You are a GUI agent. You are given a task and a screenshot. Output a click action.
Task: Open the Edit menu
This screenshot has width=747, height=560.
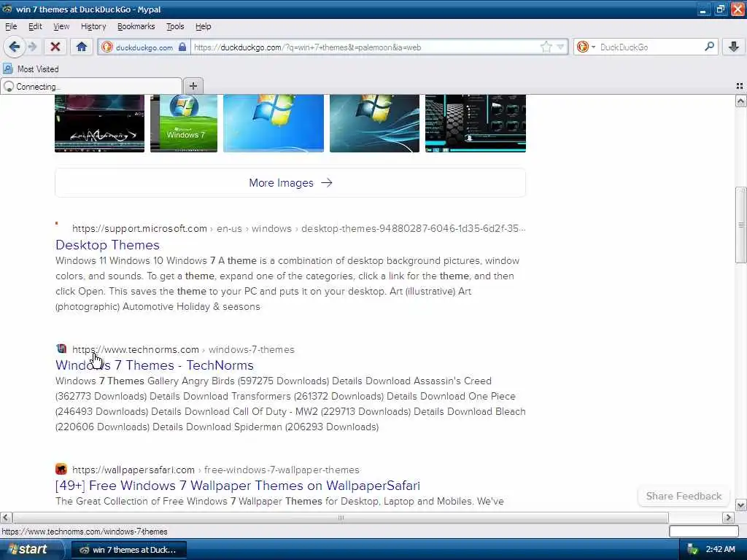[x=35, y=26]
